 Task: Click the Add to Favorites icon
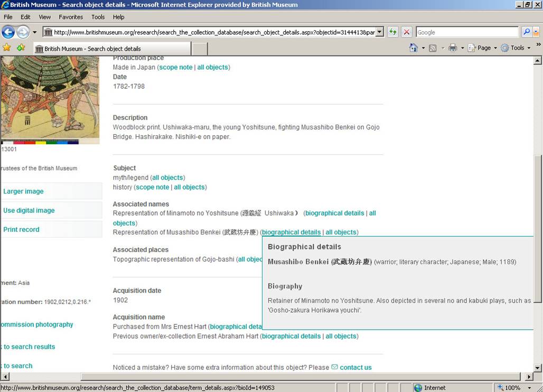click(21, 48)
